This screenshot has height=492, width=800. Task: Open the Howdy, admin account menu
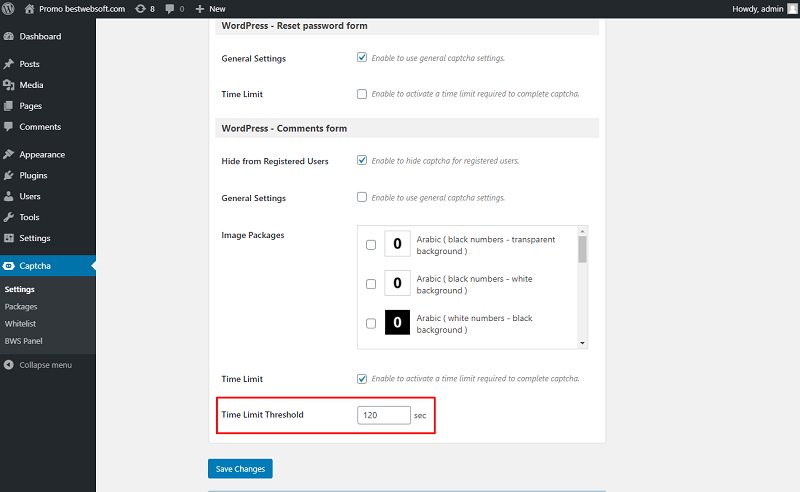pyautogui.click(x=764, y=9)
